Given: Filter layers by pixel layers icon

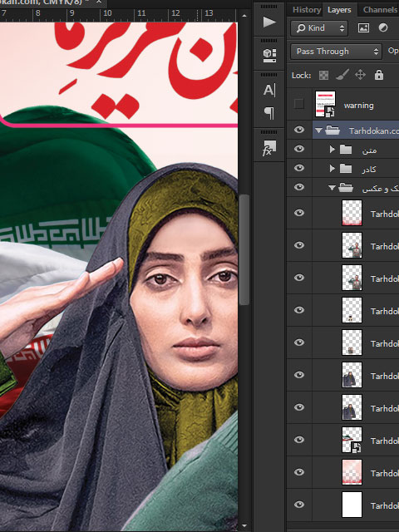Looking at the screenshot, I should click(x=363, y=27).
